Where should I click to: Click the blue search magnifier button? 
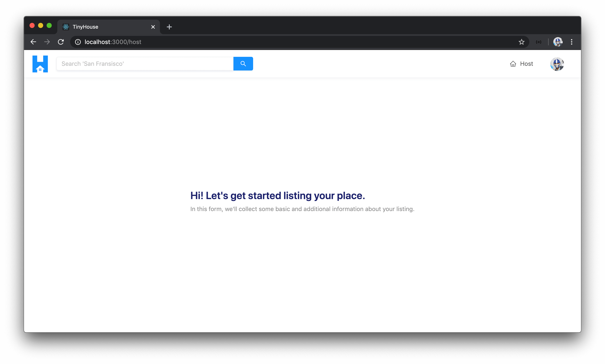point(243,64)
